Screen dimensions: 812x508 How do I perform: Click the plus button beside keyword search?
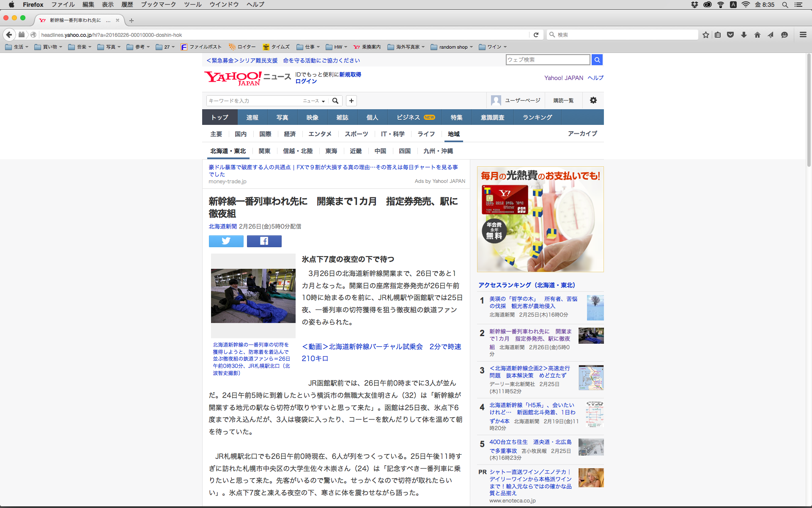pos(351,101)
